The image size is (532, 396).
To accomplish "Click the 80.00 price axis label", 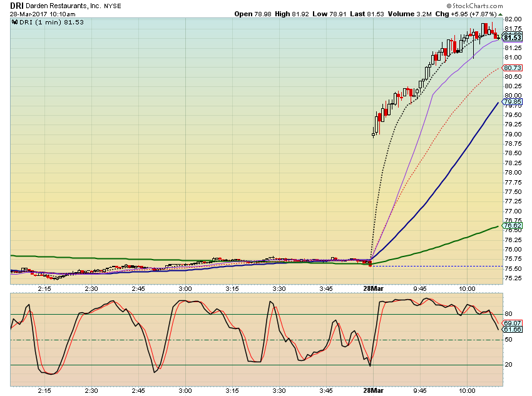I will [x=513, y=96].
